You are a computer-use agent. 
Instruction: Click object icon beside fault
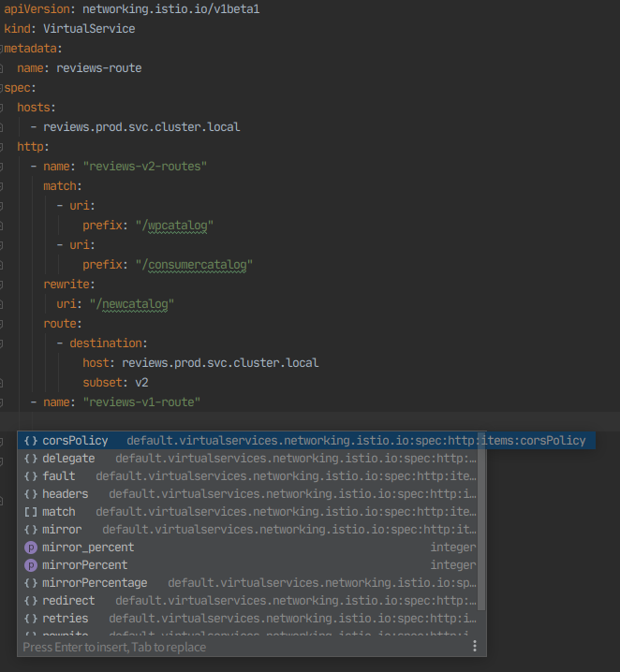[x=31, y=476]
